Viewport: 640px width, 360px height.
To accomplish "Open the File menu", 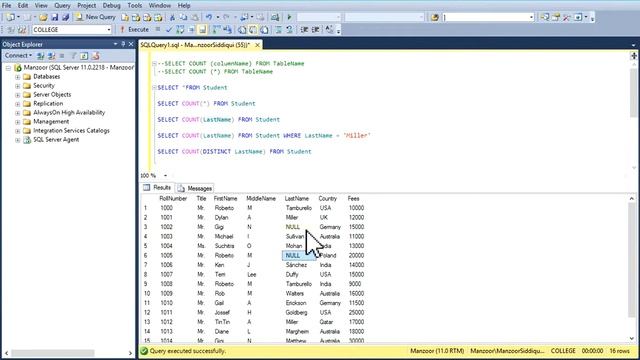I will click(7, 5).
